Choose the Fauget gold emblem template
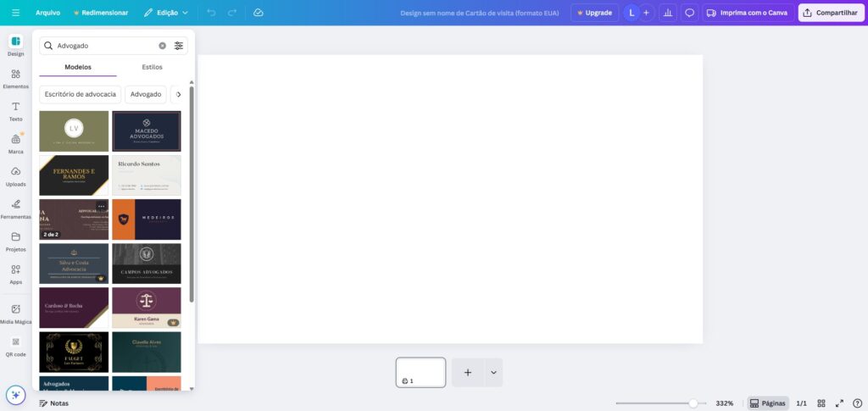Viewport: 868px width, 411px height. [74, 352]
